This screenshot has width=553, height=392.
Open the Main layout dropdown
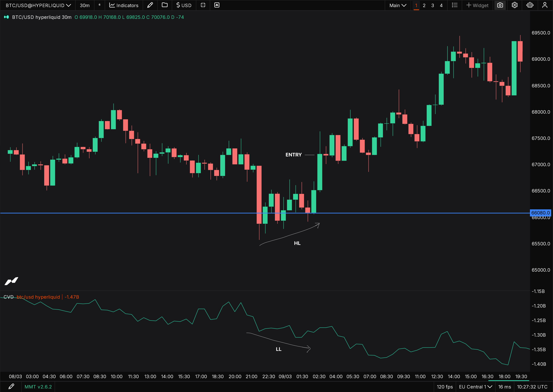(398, 5)
